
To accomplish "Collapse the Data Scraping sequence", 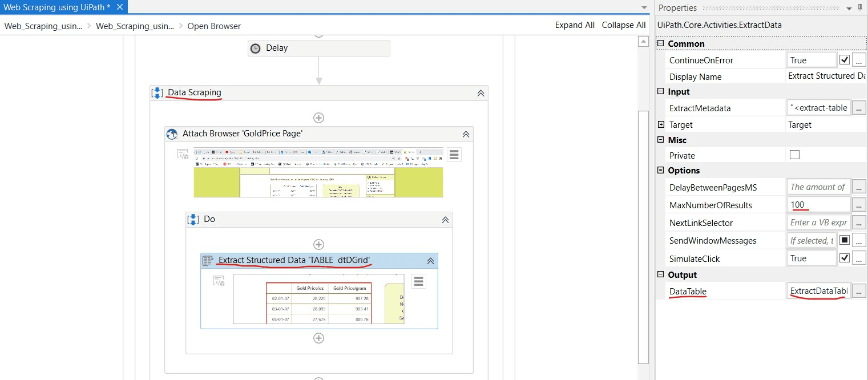I will [481, 93].
